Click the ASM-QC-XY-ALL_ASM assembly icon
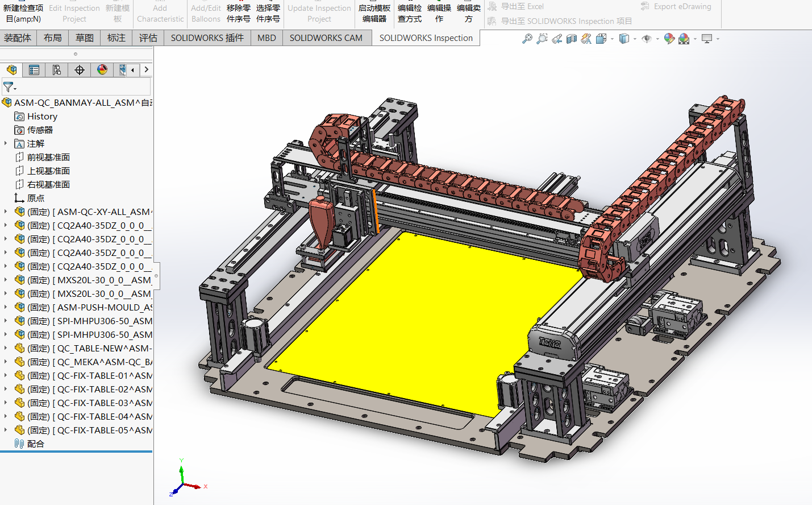 point(19,212)
